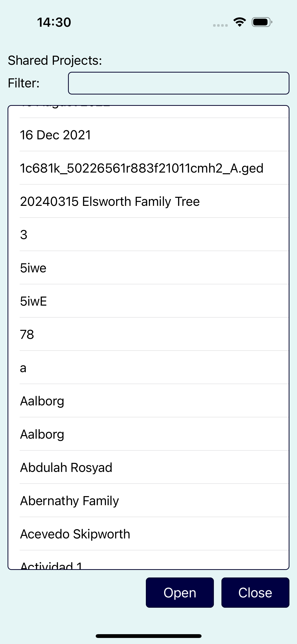Select the first Aalborg project
The width and height of the screenshot is (297, 644).
(154, 401)
